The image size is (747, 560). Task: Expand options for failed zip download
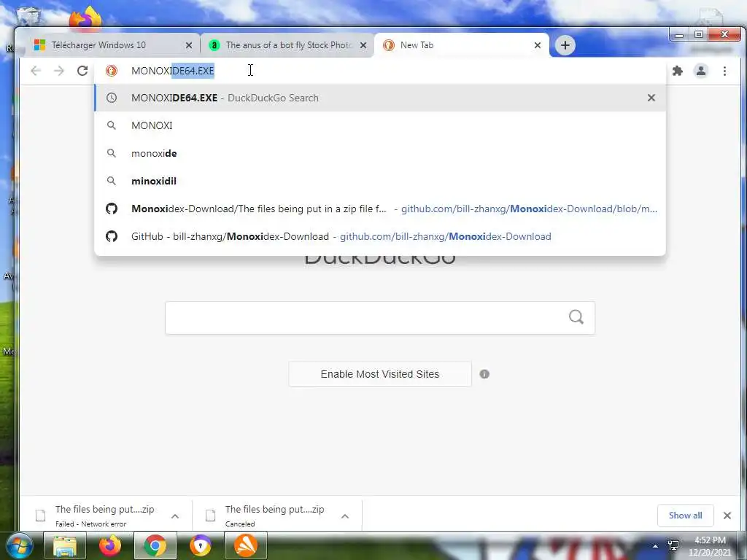pos(175,516)
